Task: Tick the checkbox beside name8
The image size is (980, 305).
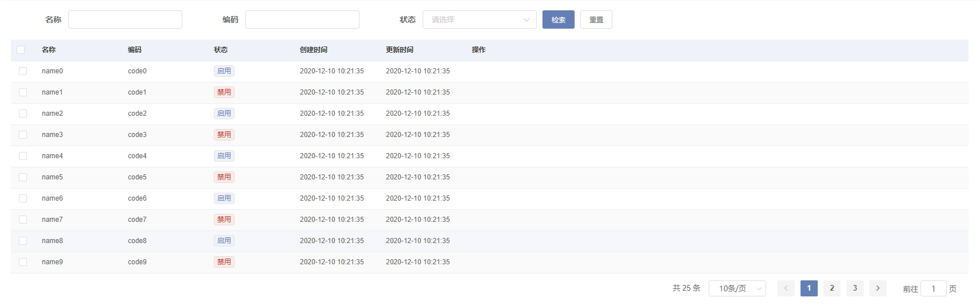Action: click(23, 241)
